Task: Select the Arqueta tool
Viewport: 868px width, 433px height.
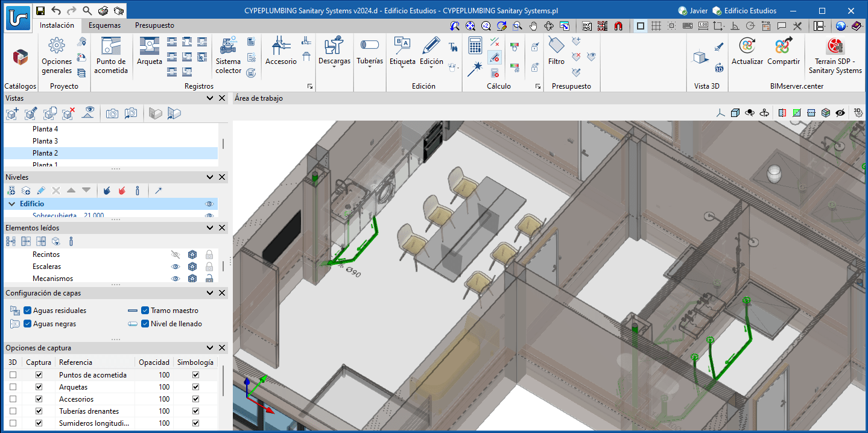Action: (150, 51)
